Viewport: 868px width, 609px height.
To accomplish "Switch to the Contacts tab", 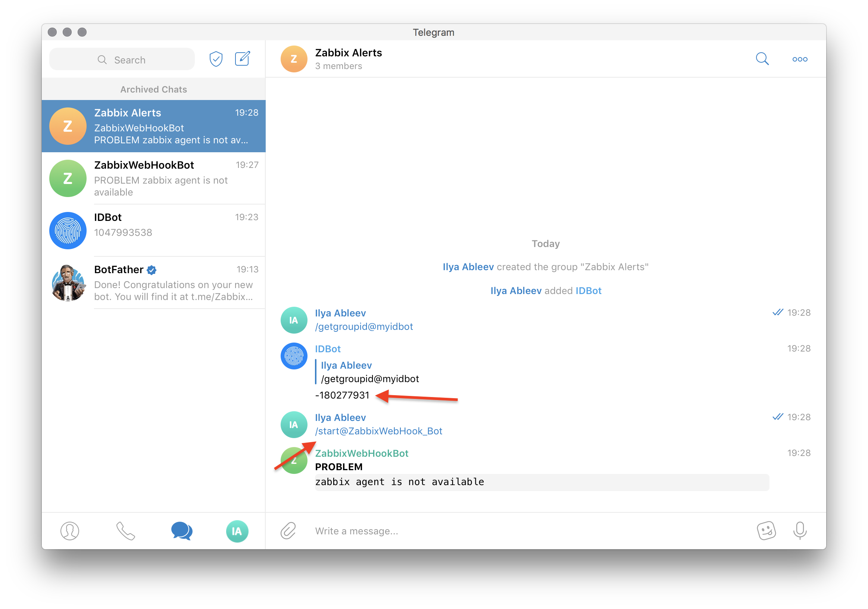I will click(x=70, y=531).
